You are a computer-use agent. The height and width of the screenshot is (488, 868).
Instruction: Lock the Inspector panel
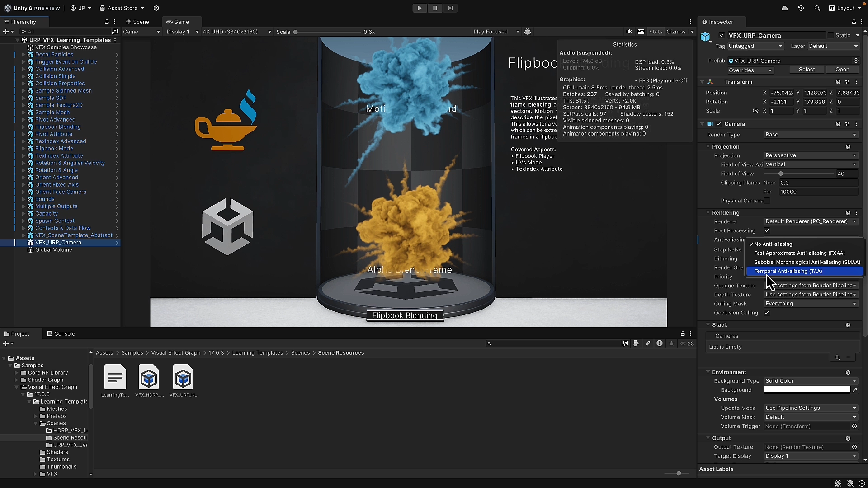(x=854, y=22)
